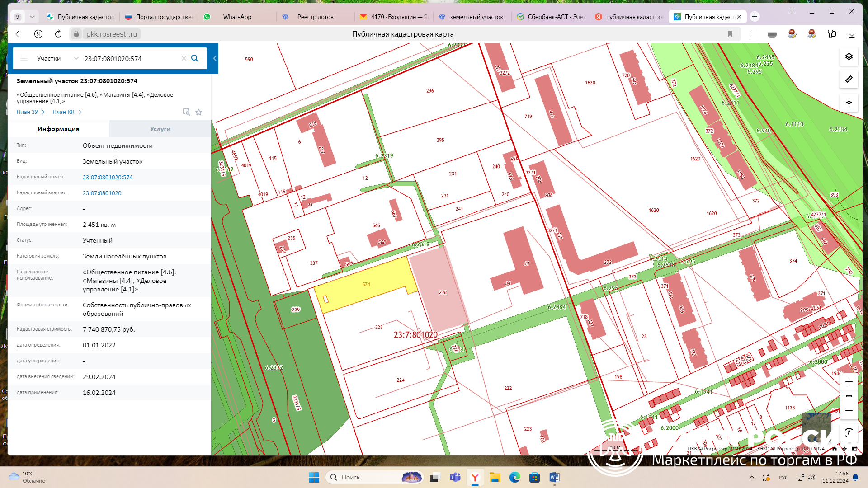Image resolution: width=868 pixels, height=488 pixels.
Task: Switch to the Услуги tab
Action: tap(160, 129)
